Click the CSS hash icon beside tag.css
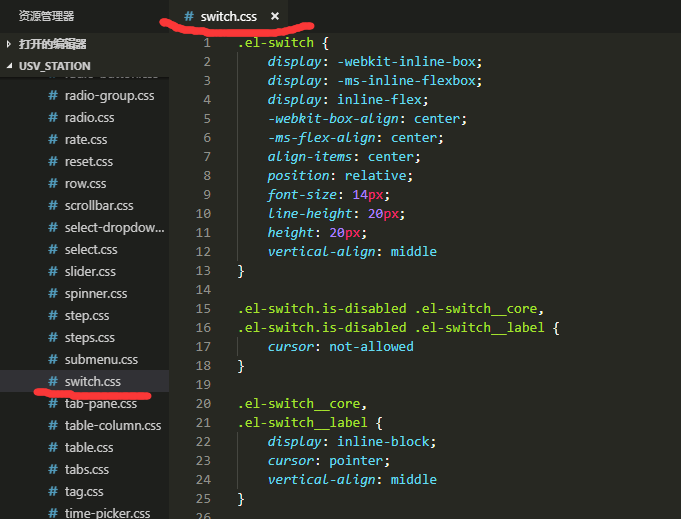The width and height of the screenshot is (681, 519). click(x=53, y=491)
